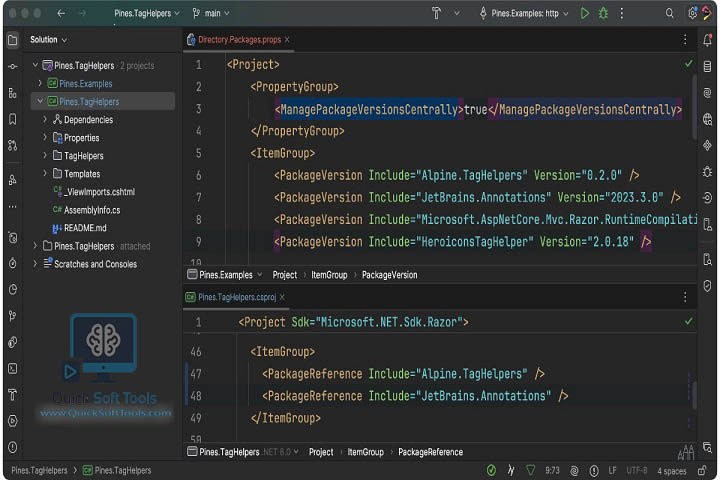Open top editor tab options menu
Viewport: 720px width, 480px height.
click(685, 40)
